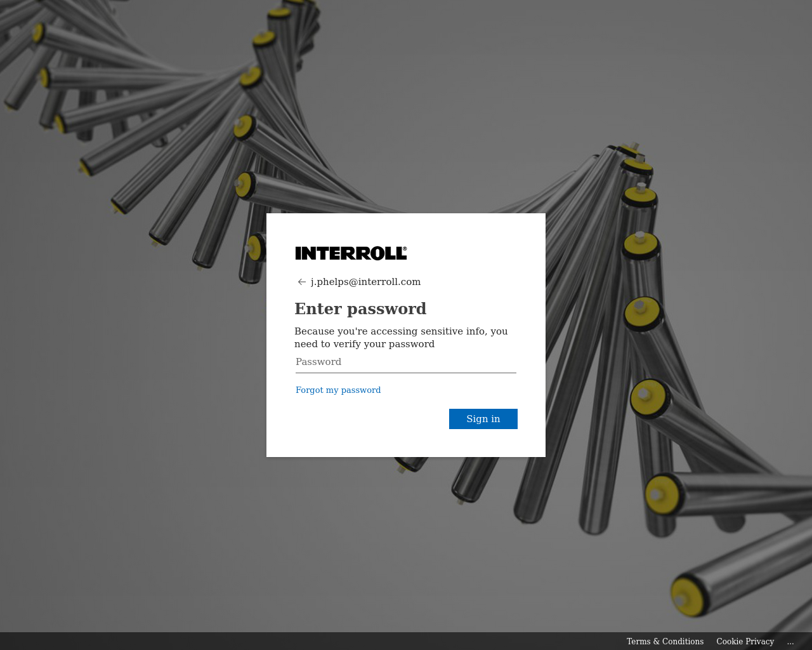The height and width of the screenshot is (650, 812).
Task: Open the Terms & Conditions link
Action: point(665,641)
